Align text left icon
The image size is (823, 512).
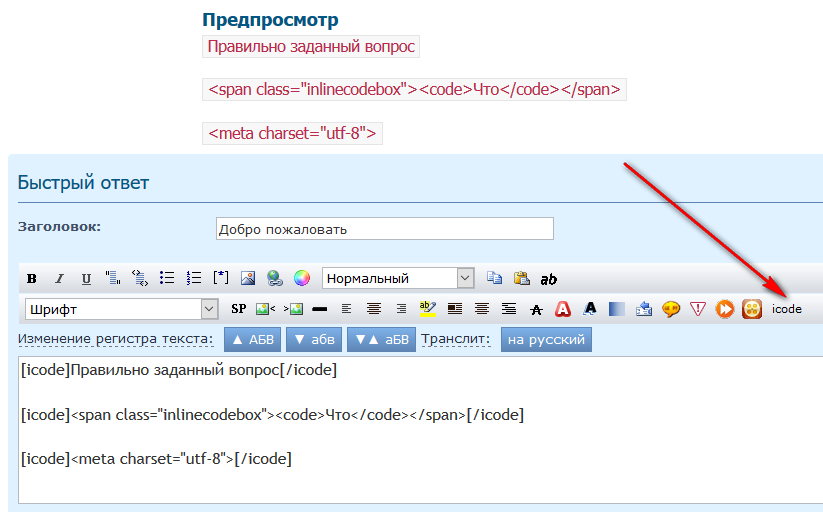(x=346, y=309)
